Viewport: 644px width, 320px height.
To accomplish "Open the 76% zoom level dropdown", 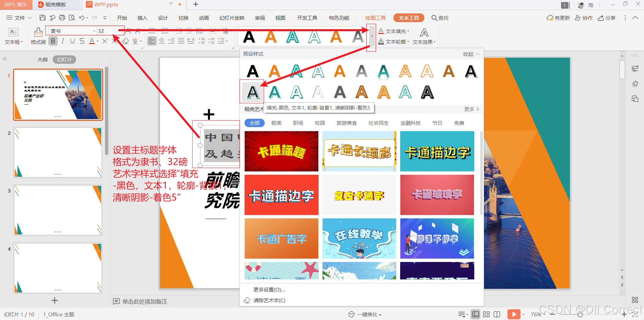I will 538,314.
